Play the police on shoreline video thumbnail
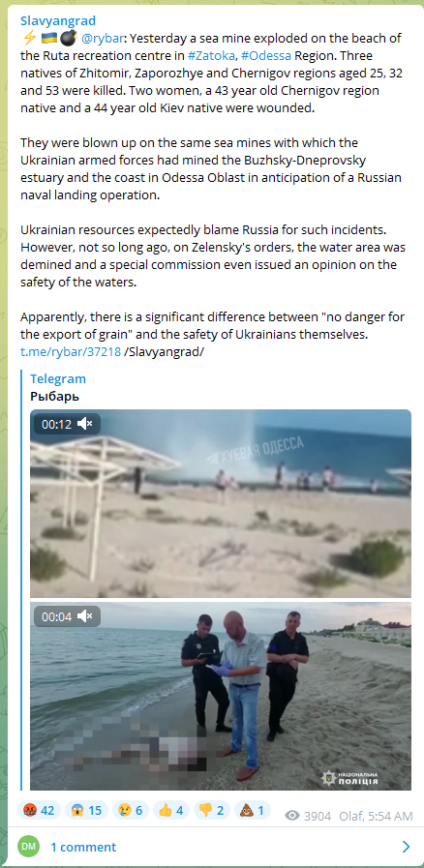The height and width of the screenshot is (868, 424). (x=221, y=696)
